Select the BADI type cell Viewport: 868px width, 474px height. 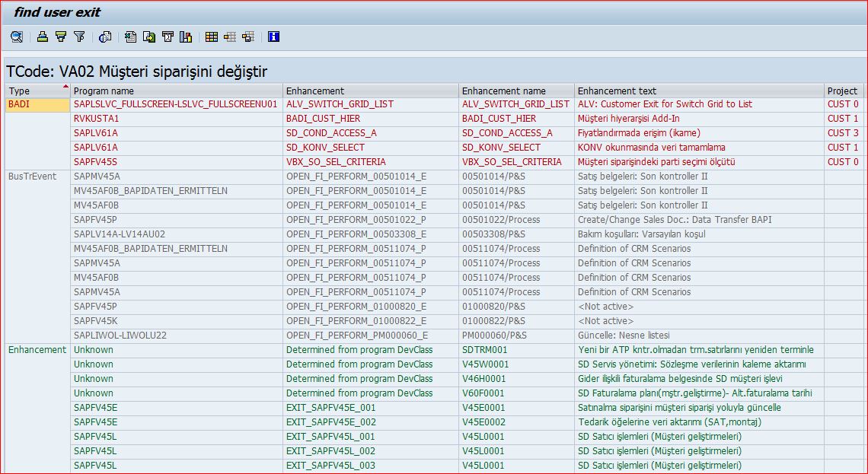(x=37, y=104)
